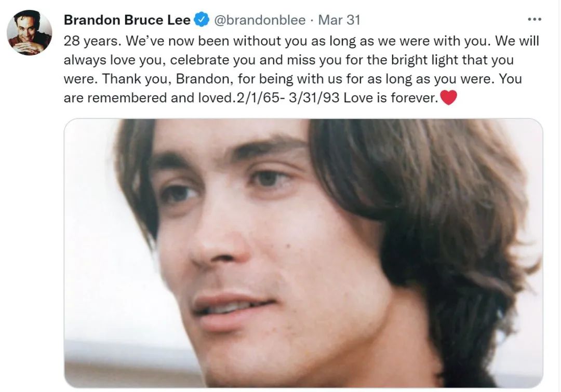This screenshot has width=561, height=392.
Task: Click the dot separator before Mar 31
Action: point(312,20)
